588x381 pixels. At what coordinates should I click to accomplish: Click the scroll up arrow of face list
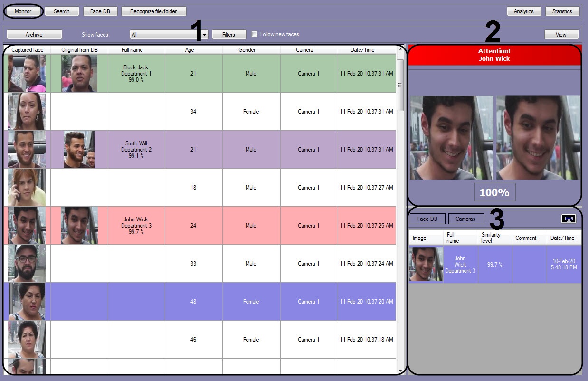pos(400,49)
